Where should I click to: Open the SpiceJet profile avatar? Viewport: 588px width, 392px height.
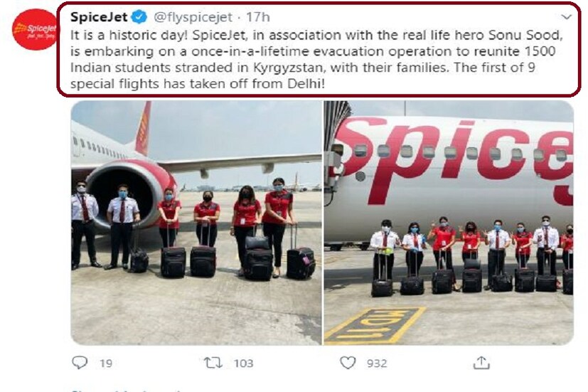point(35,30)
